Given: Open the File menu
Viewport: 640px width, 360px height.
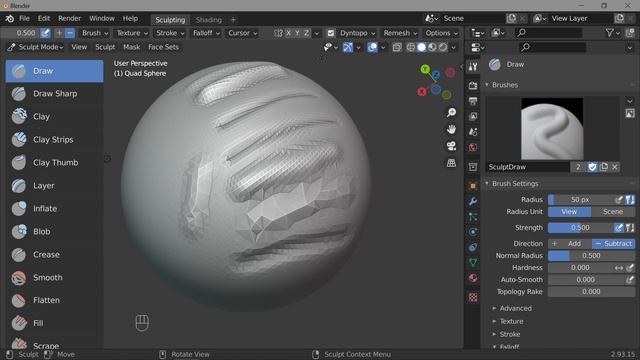Looking at the screenshot, I should pyautogui.click(x=24, y=18).
